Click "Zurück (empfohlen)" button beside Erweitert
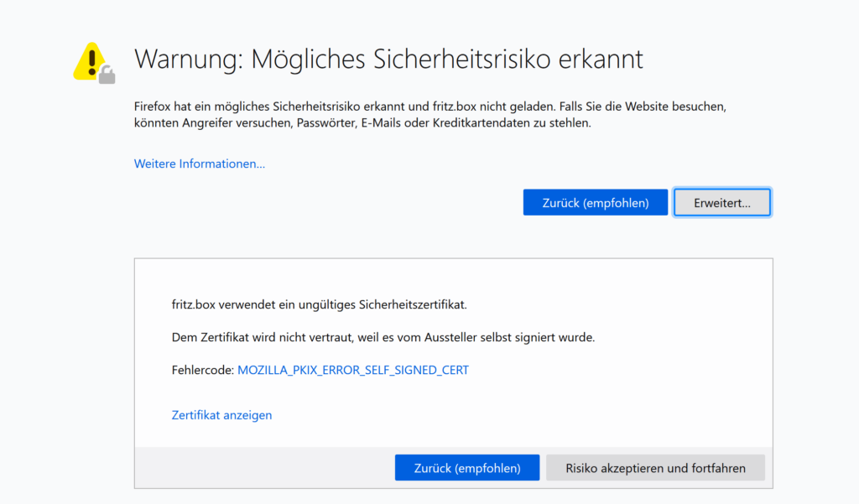 pyautogui.click(x=595, y=202)
